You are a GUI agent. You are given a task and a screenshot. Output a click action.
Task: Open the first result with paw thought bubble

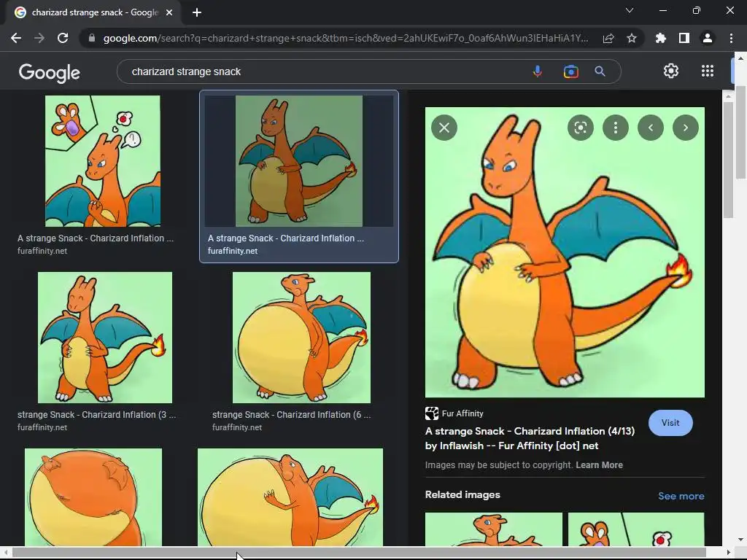[x=102, y=161]
